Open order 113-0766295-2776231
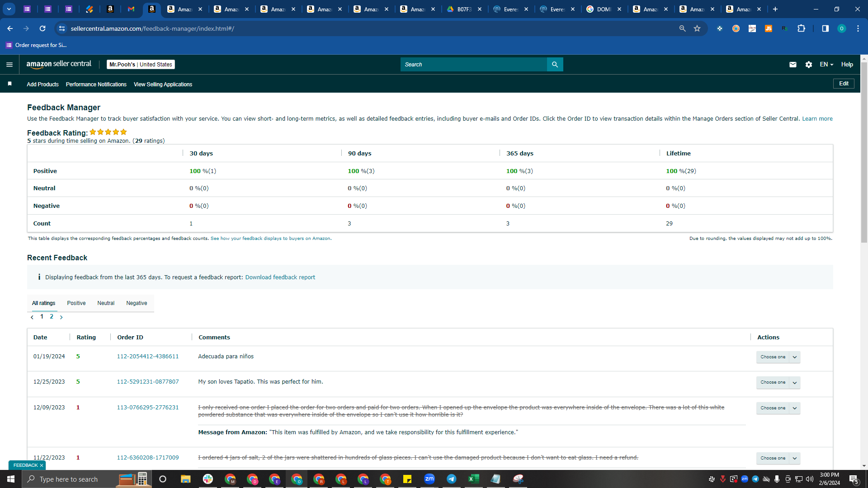Viewport: 868px width, 488px height. click(x=148, y=408)
